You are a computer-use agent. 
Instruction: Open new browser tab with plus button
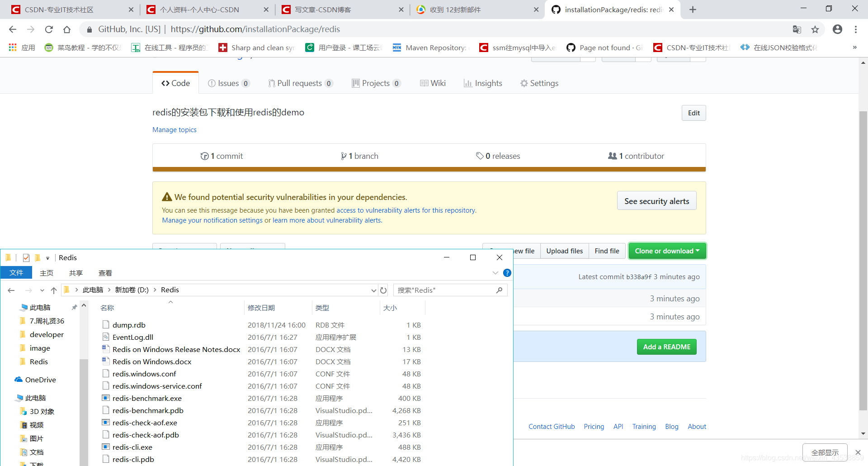click(x=693, y=10)
